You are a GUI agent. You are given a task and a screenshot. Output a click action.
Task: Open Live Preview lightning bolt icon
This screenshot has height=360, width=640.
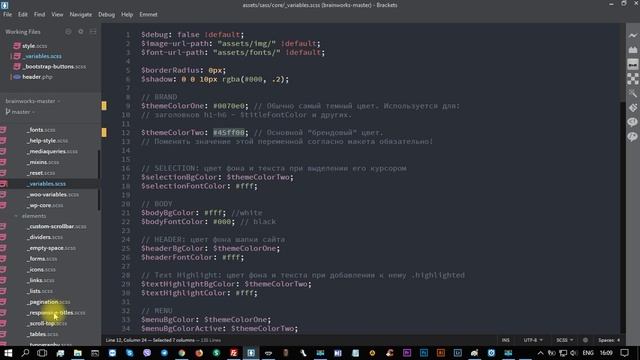pyautogui.click(x=633, y=36)
